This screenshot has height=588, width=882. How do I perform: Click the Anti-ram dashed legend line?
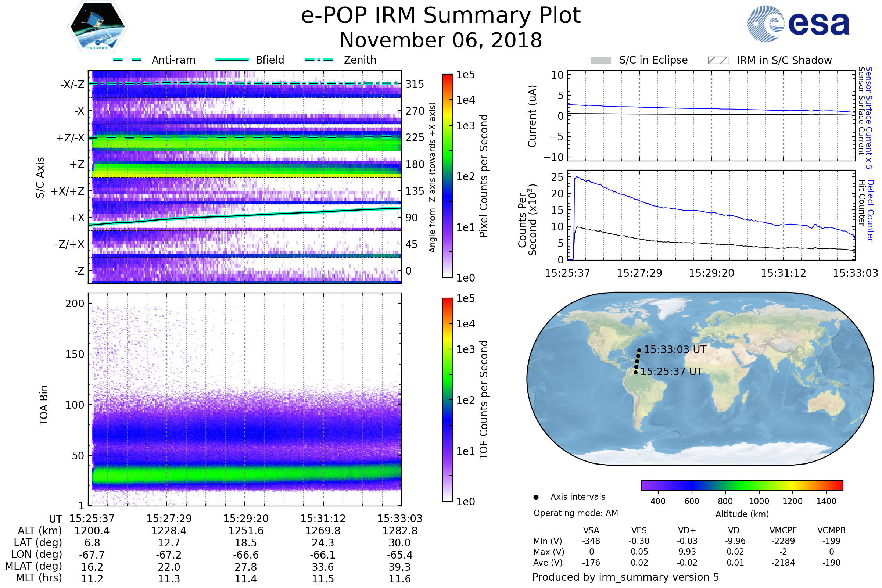tap(127, 60)
